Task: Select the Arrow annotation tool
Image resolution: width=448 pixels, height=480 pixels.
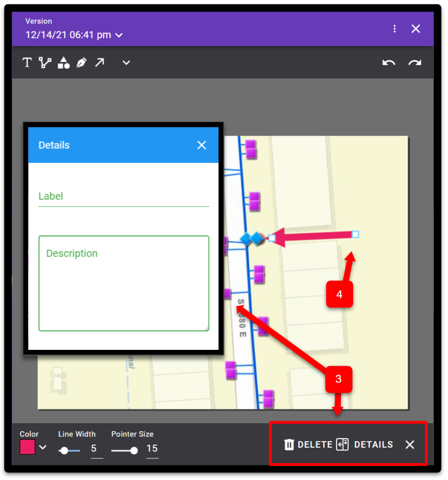Action: coord(99,62)
